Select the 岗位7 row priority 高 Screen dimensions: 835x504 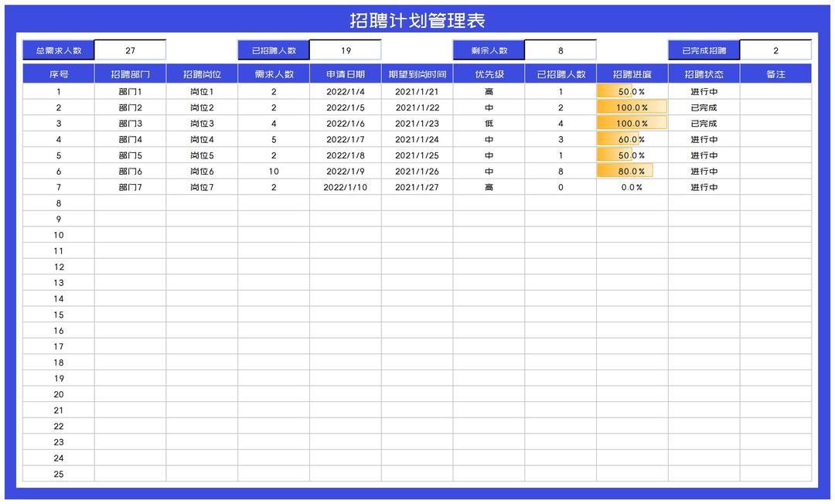(489, 187)
